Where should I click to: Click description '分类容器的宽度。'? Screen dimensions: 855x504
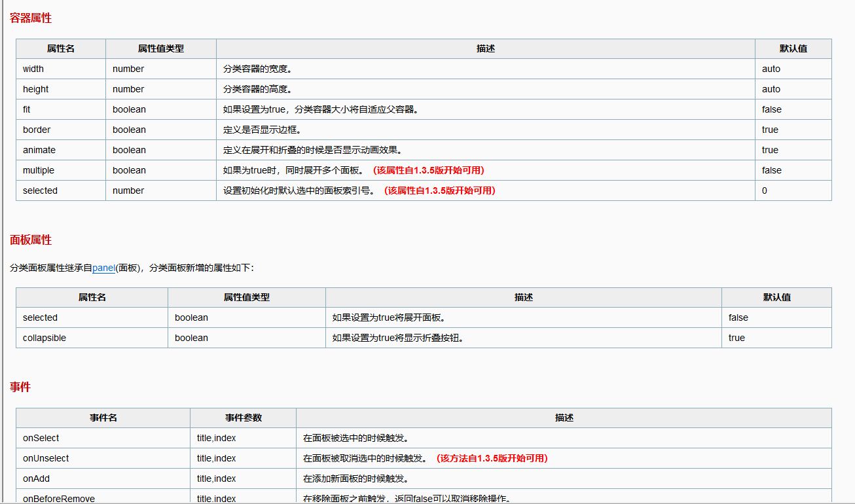(x=257, y=69)
